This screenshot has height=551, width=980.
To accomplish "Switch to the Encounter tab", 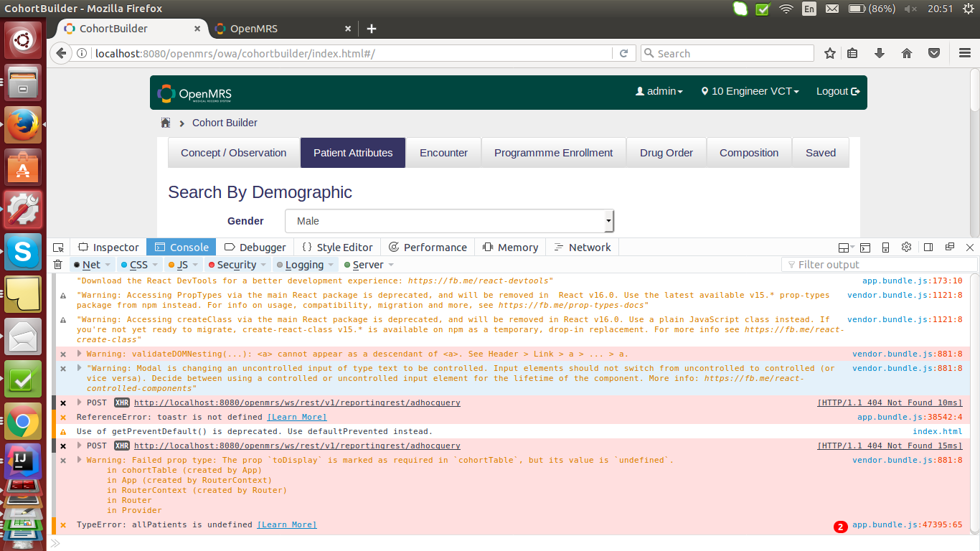I will (443, 152).
